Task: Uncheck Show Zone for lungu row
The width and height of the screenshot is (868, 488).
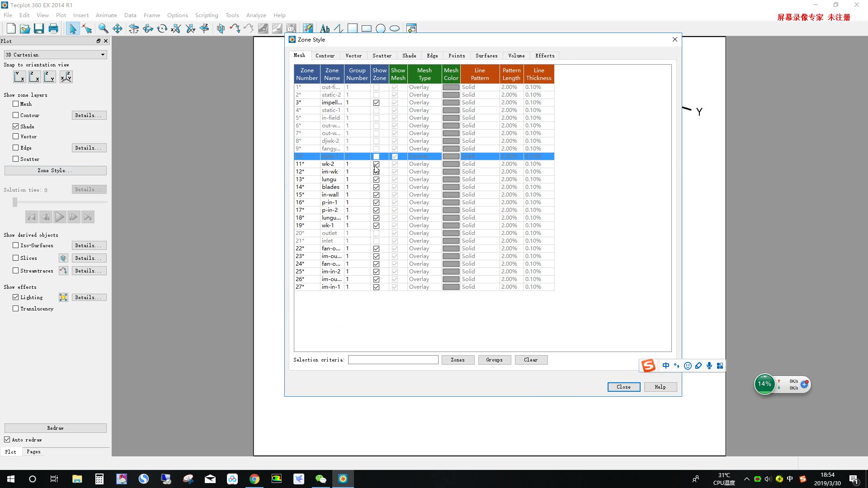Action: tap(376, 179)
